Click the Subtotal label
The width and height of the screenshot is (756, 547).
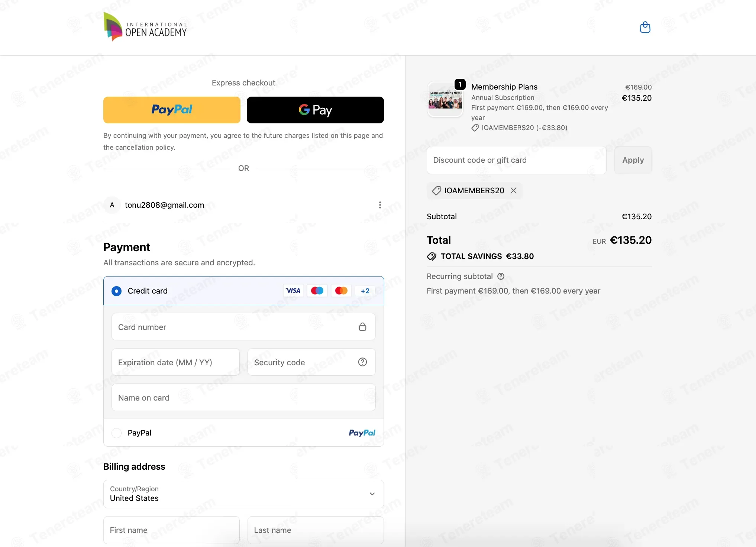(x=442, y=217)
